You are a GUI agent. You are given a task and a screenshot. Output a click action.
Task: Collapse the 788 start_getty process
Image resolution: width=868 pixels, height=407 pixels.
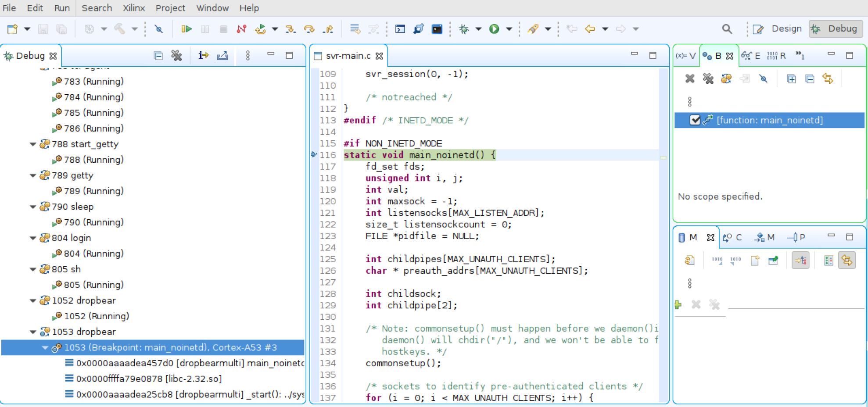point(32,144)
